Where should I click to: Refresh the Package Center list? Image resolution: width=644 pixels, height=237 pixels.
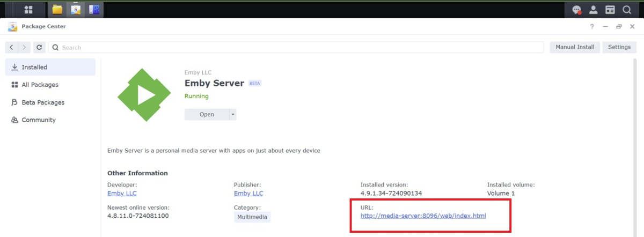(x=39, y=47)
